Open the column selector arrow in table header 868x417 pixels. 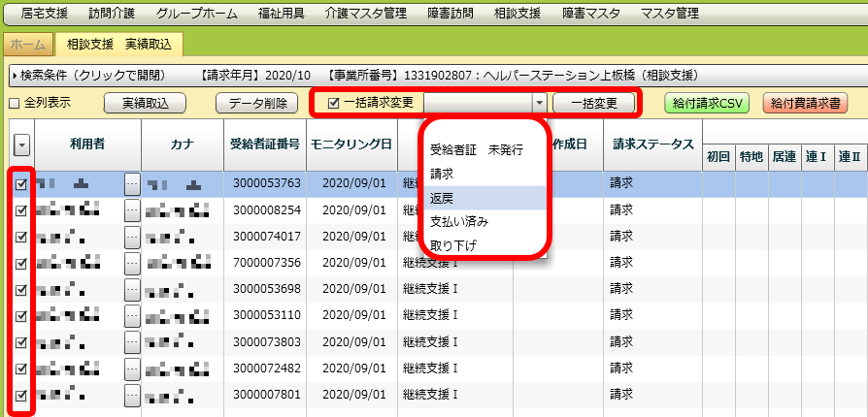click(x=21, y=145)
